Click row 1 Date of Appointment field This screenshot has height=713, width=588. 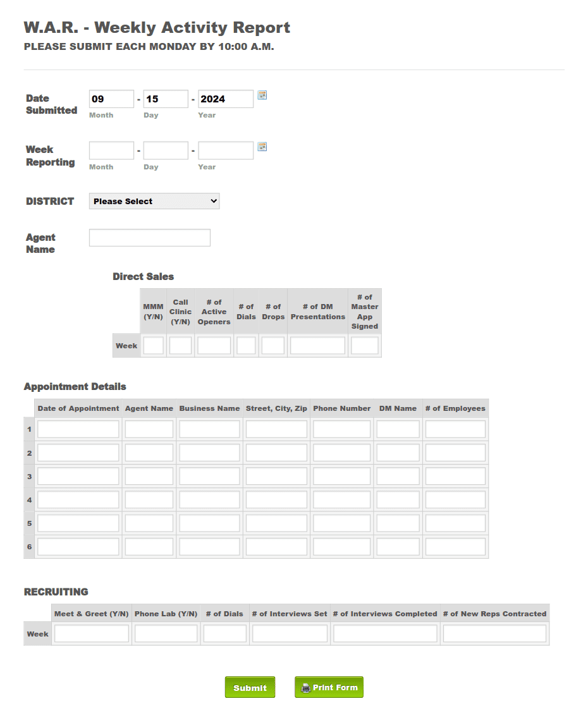click(78, 429)
